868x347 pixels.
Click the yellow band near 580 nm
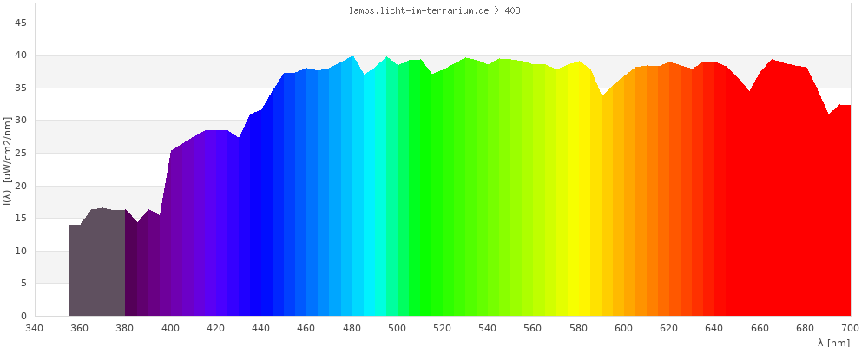[x=578, y=200]
